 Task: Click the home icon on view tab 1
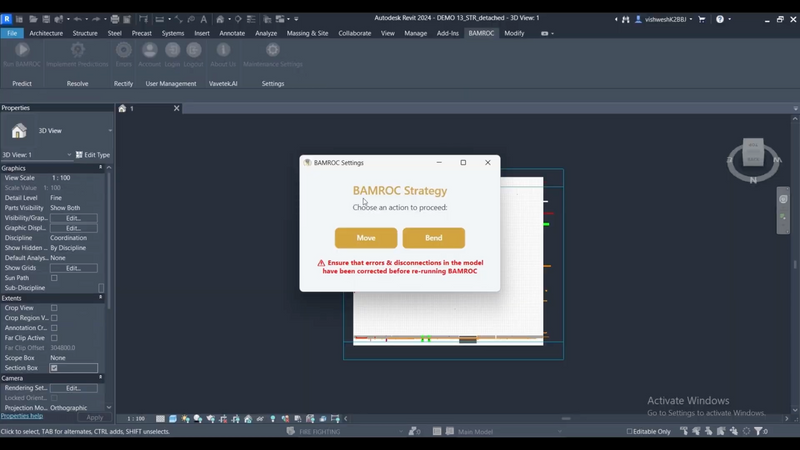pos(122,108)
